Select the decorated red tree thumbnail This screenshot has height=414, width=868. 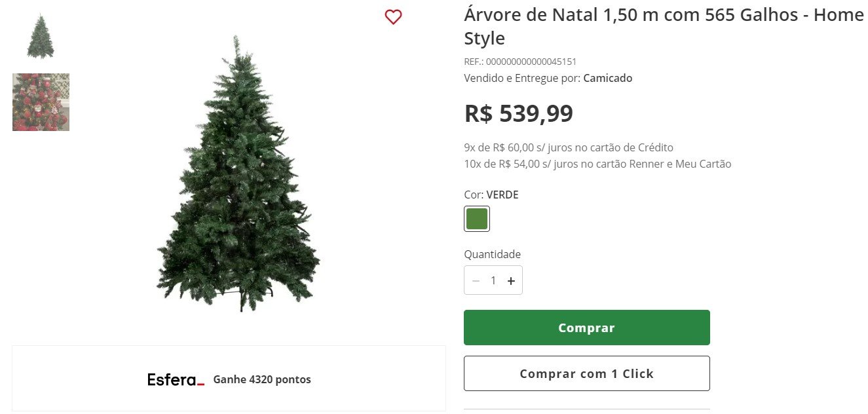point(41,102)
